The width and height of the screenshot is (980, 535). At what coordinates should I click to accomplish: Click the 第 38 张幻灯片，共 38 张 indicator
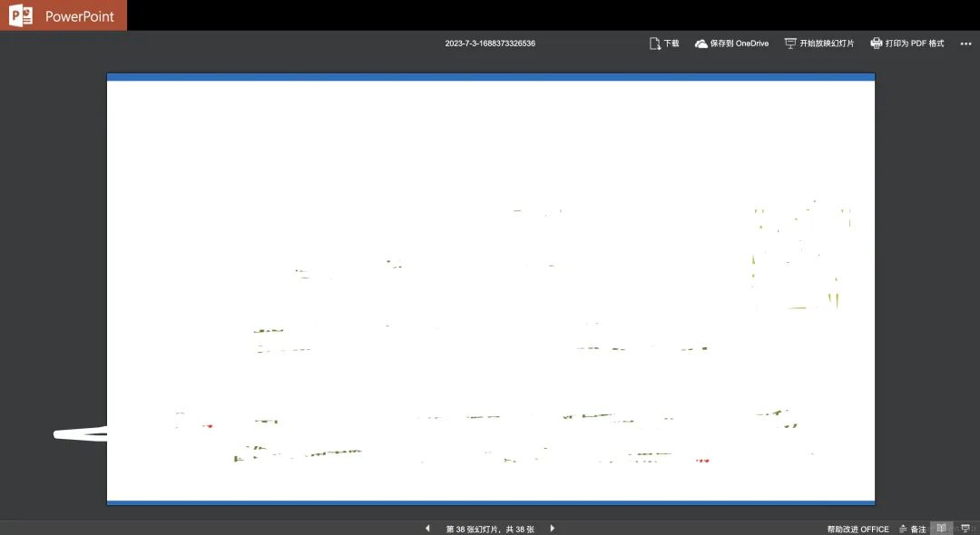[490, 529]
